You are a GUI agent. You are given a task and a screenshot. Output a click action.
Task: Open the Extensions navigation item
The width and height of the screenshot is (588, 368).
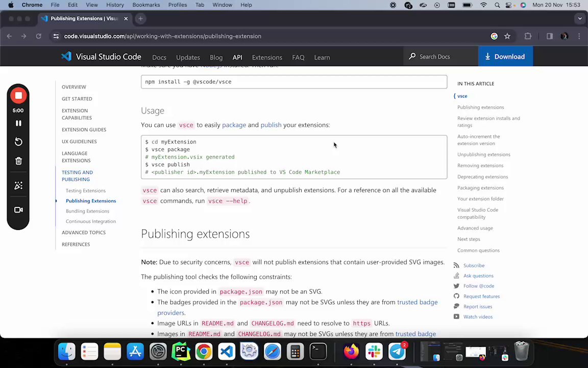(x=267, y=57)
